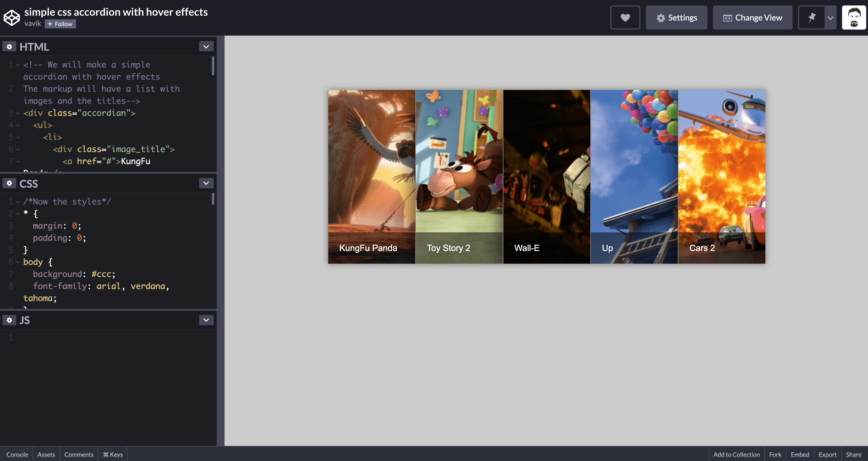868x461 pixels.
Task: Open HTML editor settings gear
Action: 9,46
